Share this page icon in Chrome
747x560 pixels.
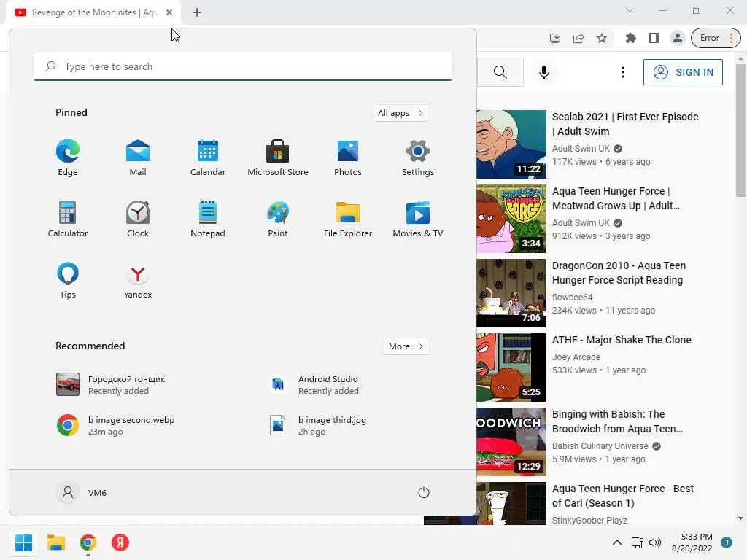point(578,38)
